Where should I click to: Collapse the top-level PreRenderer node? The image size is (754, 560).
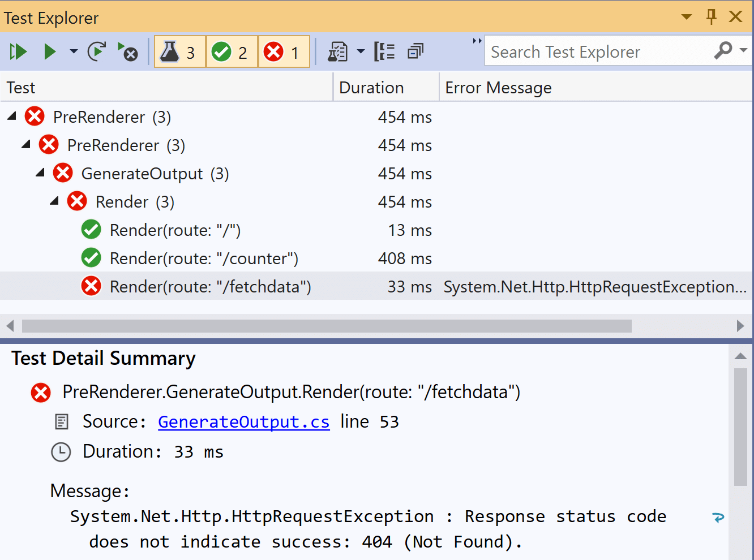coord(12,117)
